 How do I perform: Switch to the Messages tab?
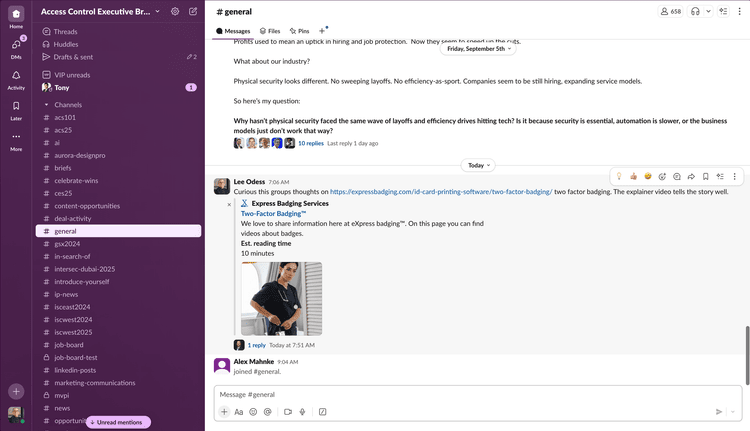(233, 31)
